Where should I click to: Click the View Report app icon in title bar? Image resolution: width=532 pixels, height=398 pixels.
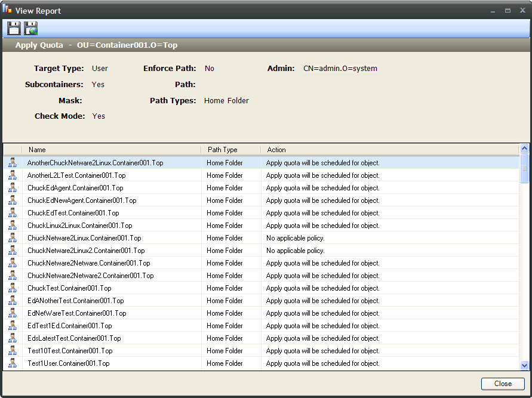7,9
